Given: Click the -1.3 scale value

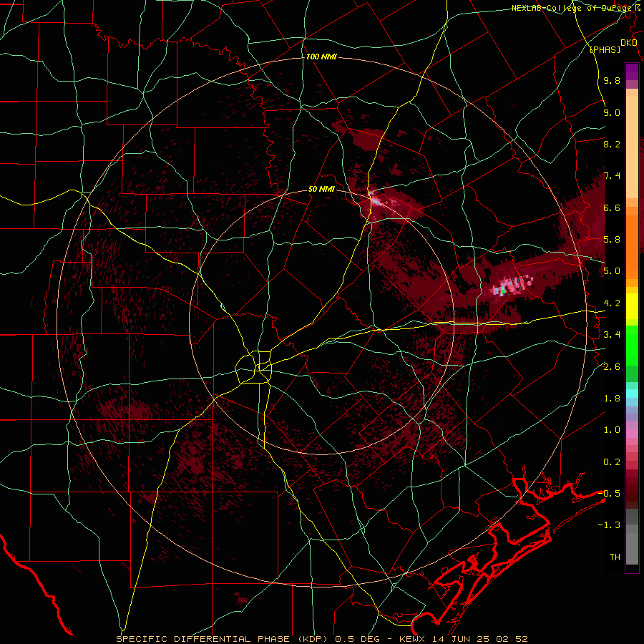Looking at the screenshot, I should (609, 525).
